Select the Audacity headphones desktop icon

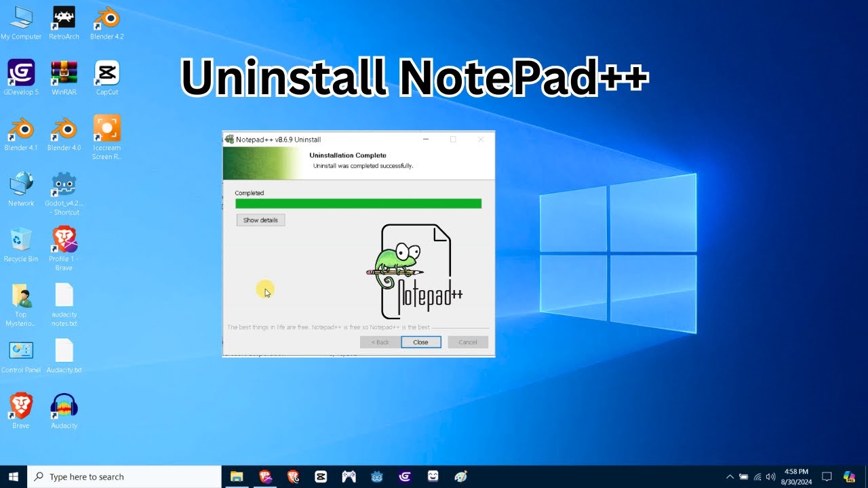64,411
